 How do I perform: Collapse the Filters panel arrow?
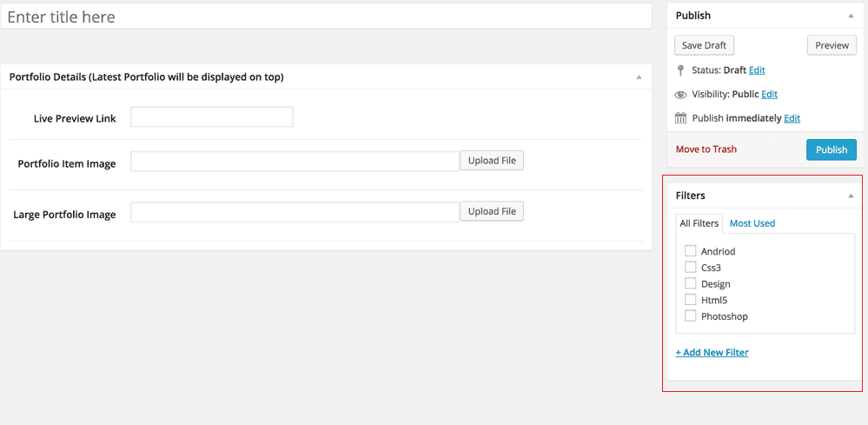click(x=851, y=196)
